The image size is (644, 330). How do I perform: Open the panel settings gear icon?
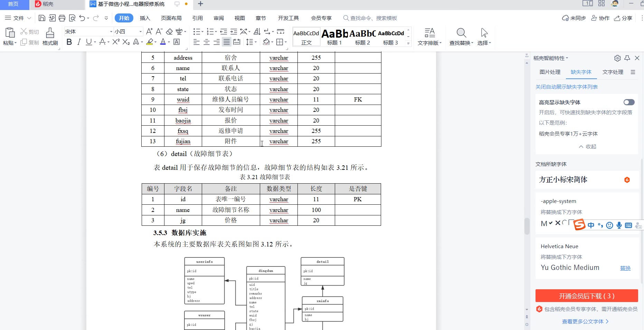(x=617, y=58)
